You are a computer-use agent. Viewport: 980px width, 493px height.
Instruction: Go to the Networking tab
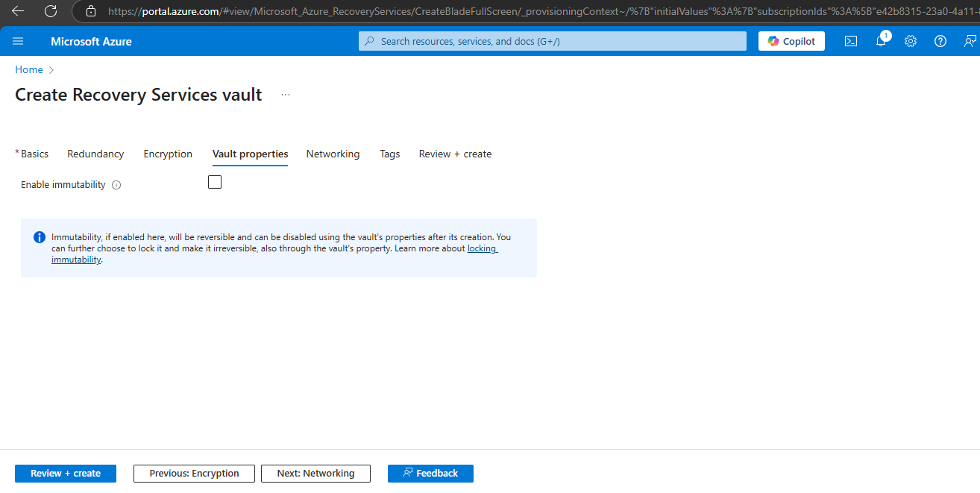(x=333, y=154)
